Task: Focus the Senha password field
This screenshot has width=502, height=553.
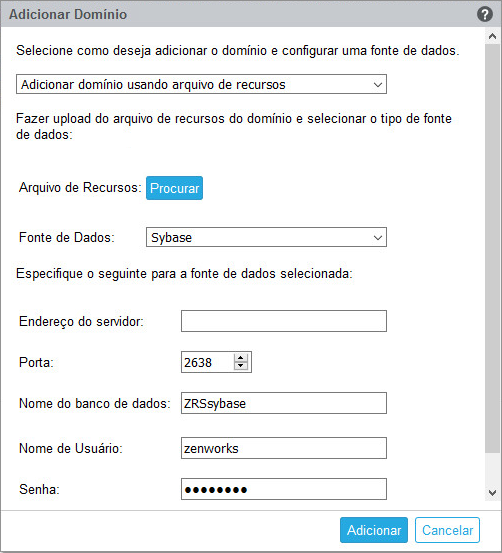Action: tap(284, 489)
